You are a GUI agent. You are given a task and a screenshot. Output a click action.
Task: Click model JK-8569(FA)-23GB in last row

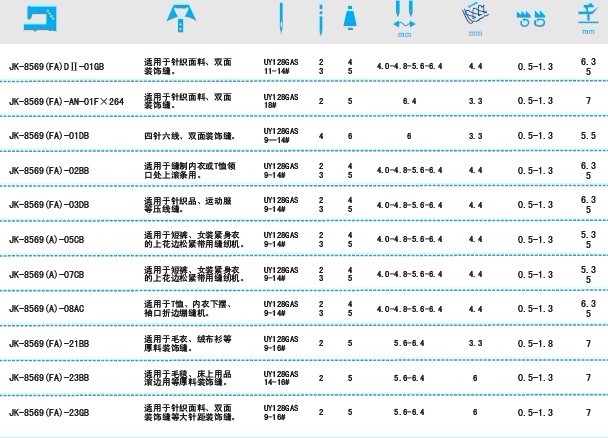point(48,412)
